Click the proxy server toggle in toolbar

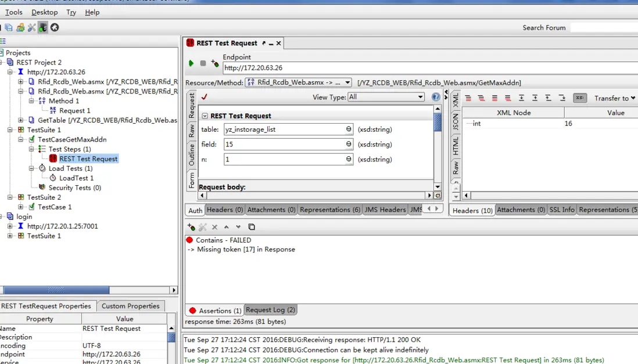(43, 27)
